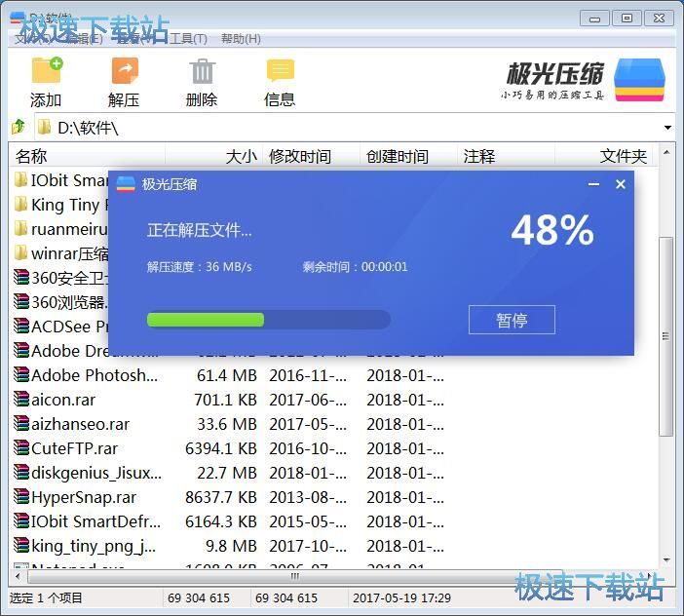Expand the D:\软件\ path dropdown arrow
The image size is (684, 616).
point(667,128)
